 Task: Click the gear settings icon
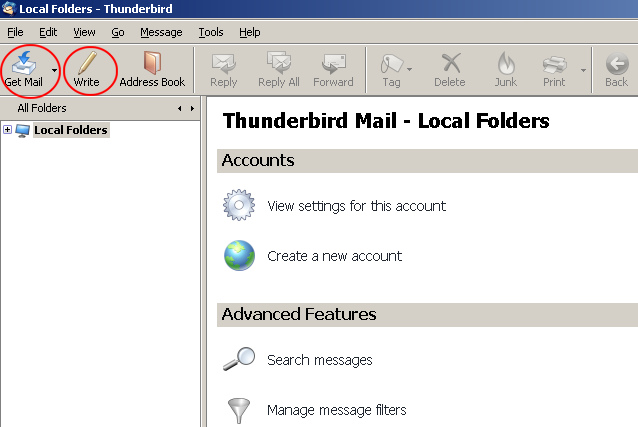click(239, 205)
